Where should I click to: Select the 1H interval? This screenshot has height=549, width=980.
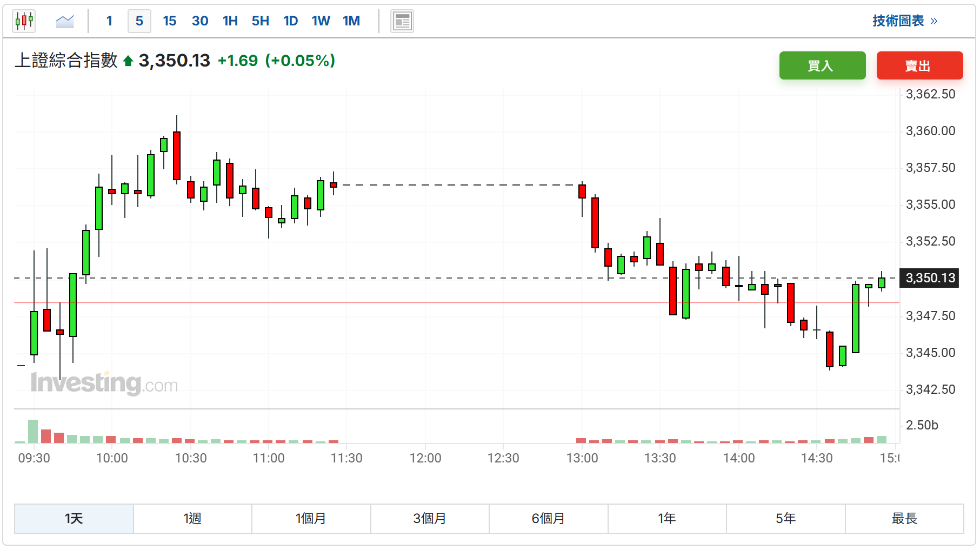[230, 21]
